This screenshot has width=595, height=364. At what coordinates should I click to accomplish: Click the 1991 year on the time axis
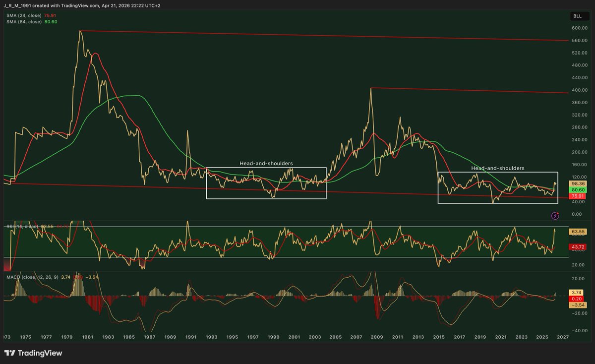[191, 337]
